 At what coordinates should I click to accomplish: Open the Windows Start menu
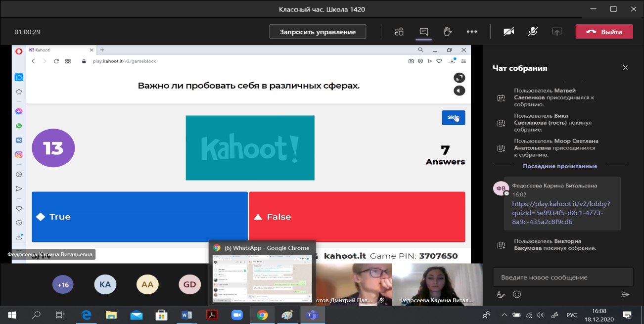click(x=12, y=314)
